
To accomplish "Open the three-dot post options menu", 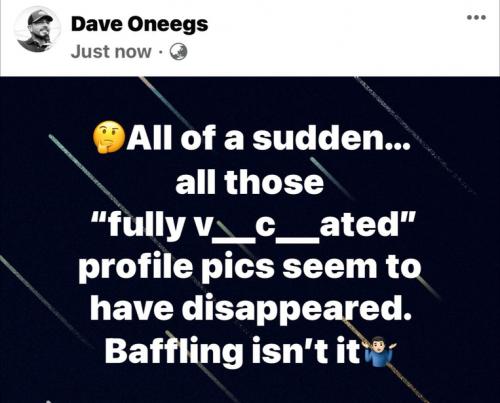I will [x=476, y=17].
